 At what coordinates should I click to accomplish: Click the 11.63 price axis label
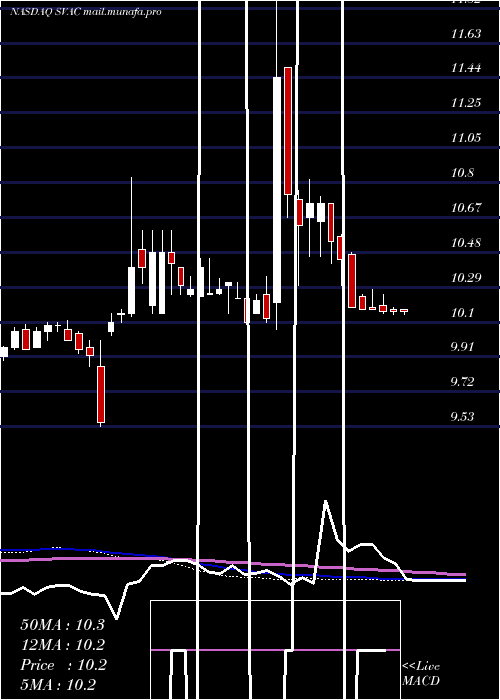pyautogui.click(x=466, y=33)
